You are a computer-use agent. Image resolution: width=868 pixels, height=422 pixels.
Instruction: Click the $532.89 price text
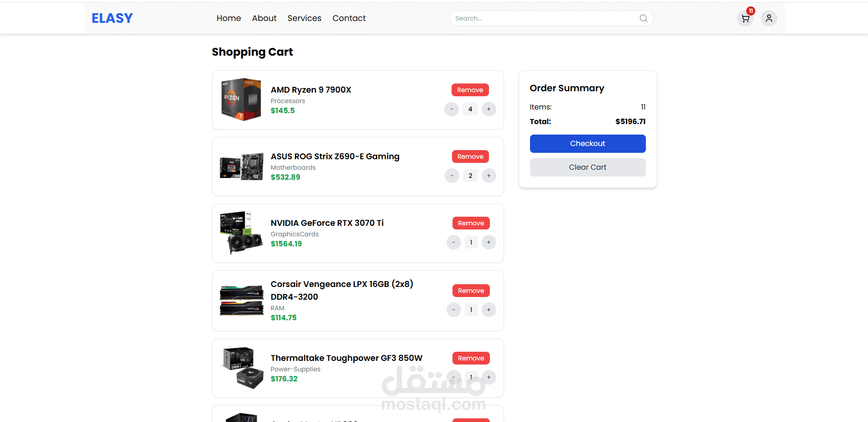click(286, 177)
